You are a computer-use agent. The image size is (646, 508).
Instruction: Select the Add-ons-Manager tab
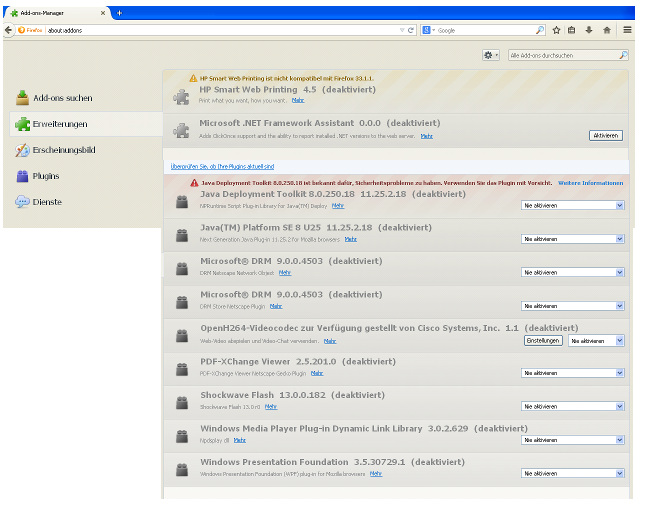point(56,13)
